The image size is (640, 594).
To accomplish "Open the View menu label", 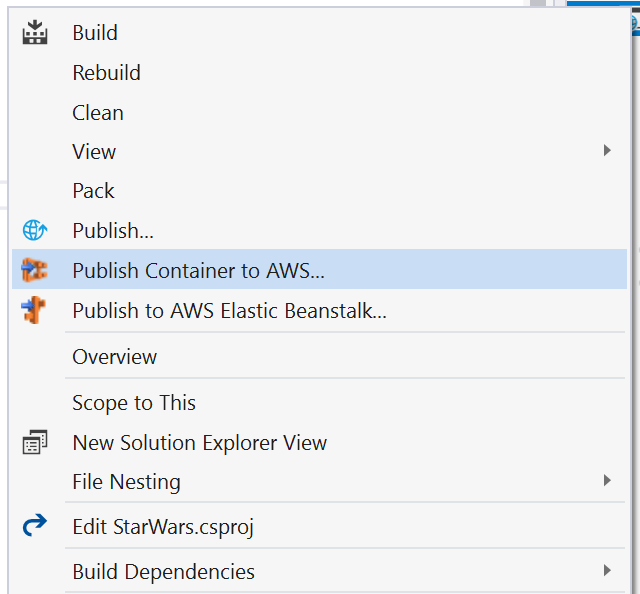I will pyautogui.click(x=94, y=152).
